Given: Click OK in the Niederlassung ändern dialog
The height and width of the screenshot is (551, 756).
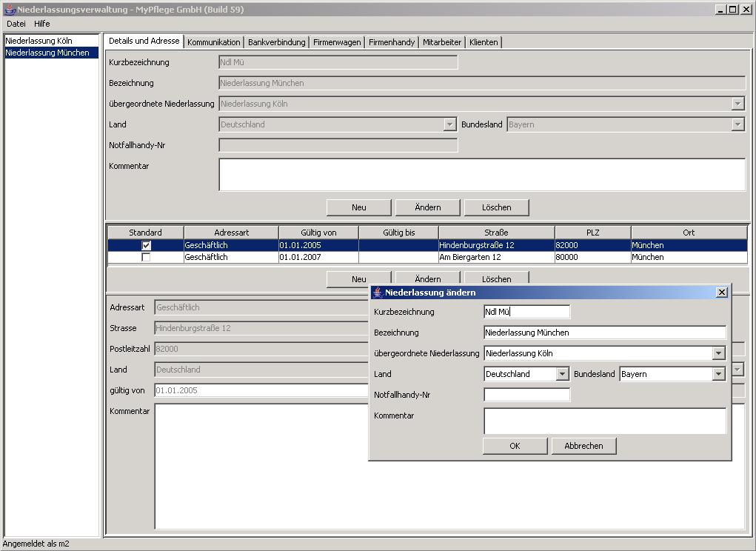Looking at the screenshot, I should click(x=515, y=446).
